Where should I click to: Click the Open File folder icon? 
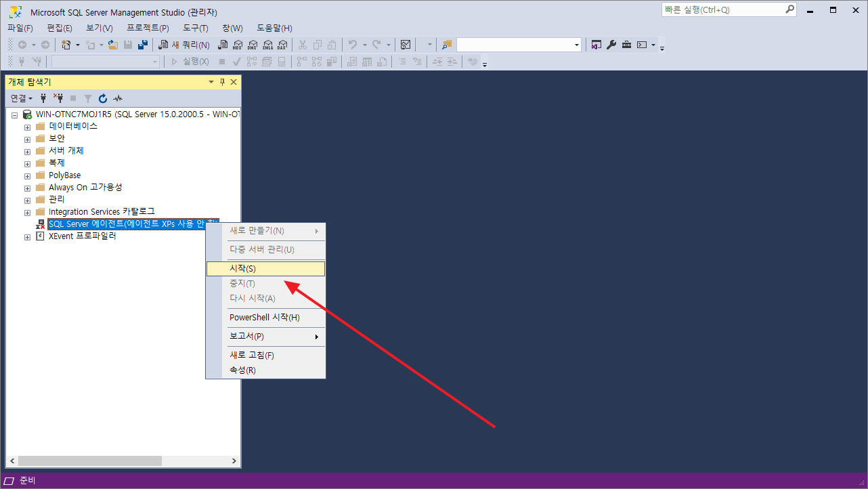[x=112, y=45]
